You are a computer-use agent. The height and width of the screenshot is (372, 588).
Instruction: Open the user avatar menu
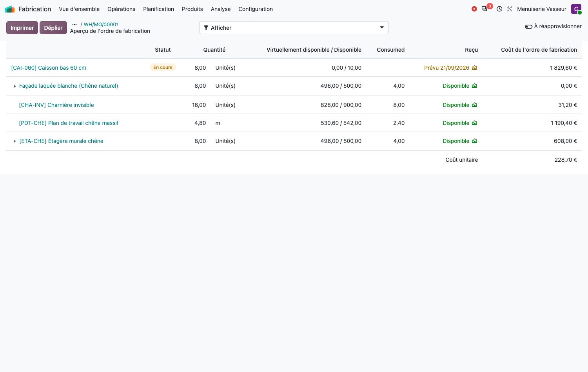pyautogui.click(x=576, y=9)
